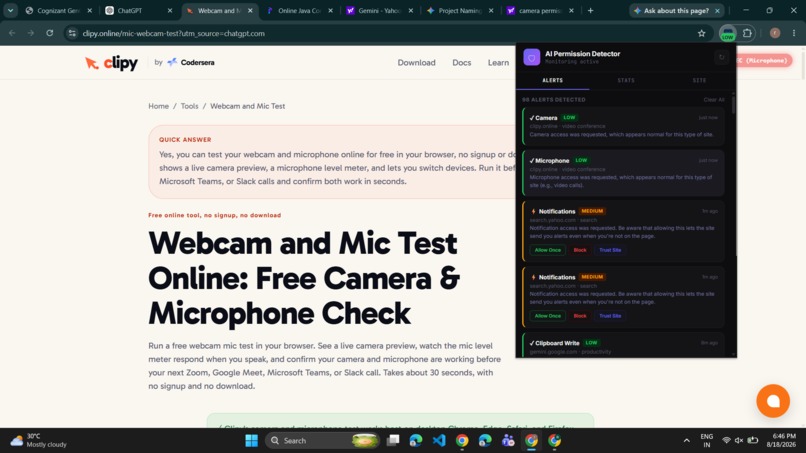
Task: Go to Tools breadcrumb
Action: [189, 106]
